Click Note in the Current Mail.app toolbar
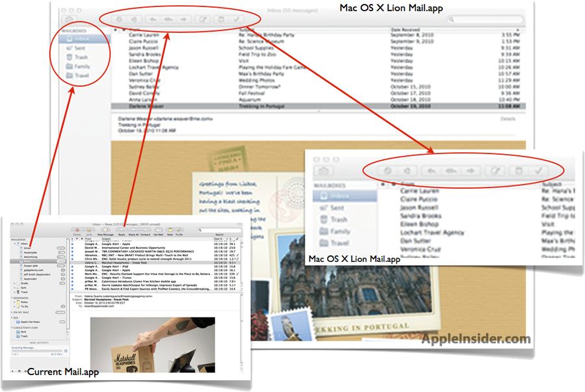 170,230
